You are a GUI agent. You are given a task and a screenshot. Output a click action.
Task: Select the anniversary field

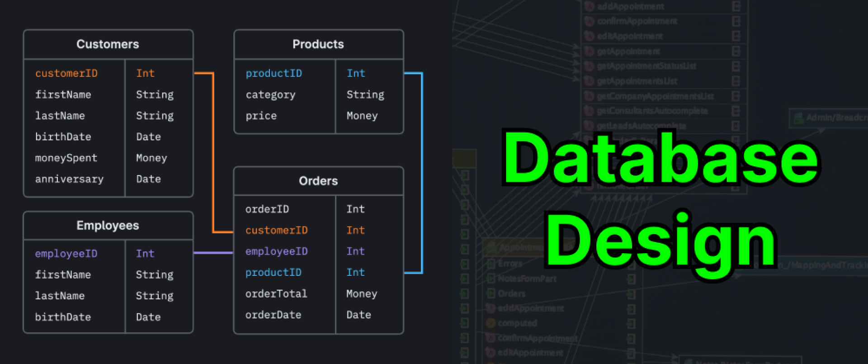click(69, 180)
